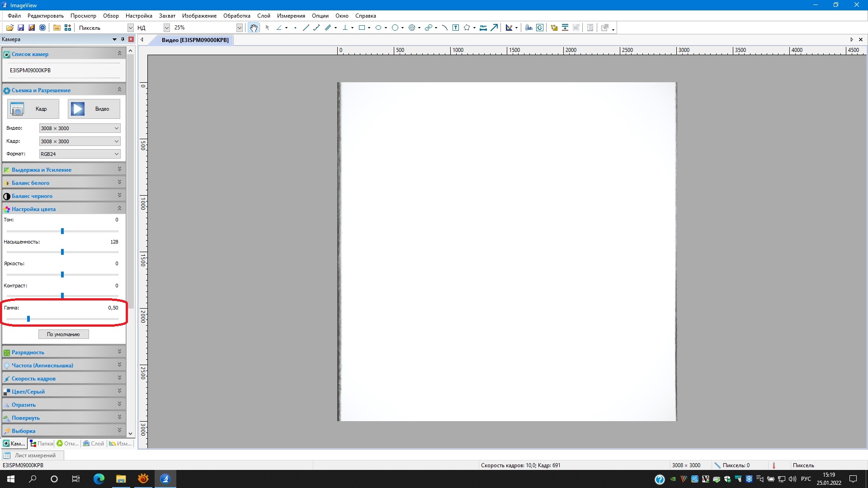
Task: Reset color settings with default button
Action: pos(63,334)
